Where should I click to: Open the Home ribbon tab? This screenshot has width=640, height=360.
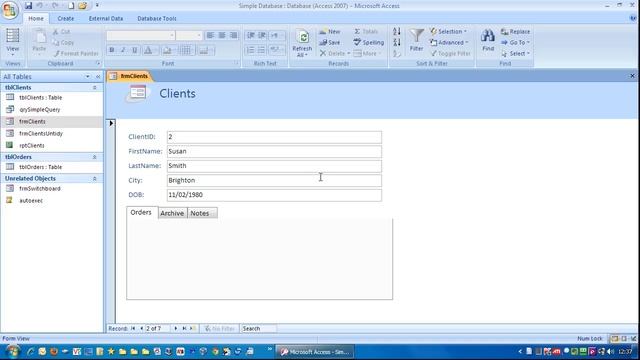tap(36, 18)
